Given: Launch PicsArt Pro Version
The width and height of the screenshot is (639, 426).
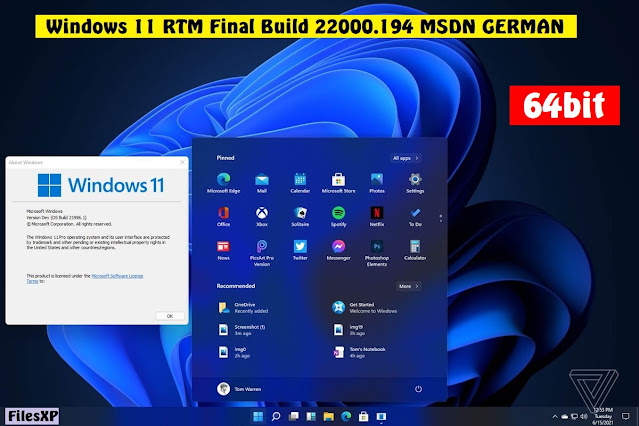Looking at the screenshot, I should (262, 253).
